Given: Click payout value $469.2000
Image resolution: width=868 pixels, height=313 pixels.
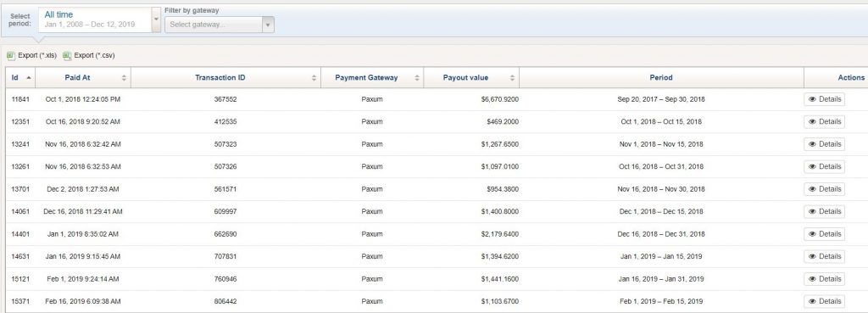Looking at the screenshot, I should [503, 122].
